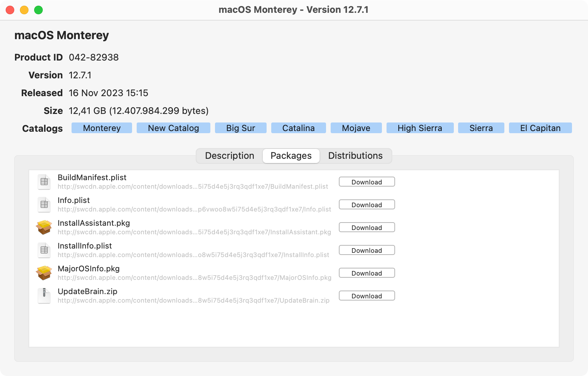The height and width of the screenshot is (376, 588).
Task: Click the Mojave catalog tag
Action: [x=356, y=128]
